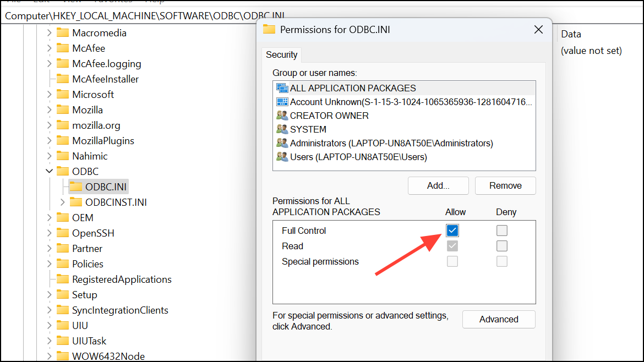
Task: Open the View menu
Action: click(x=72, y=2)
